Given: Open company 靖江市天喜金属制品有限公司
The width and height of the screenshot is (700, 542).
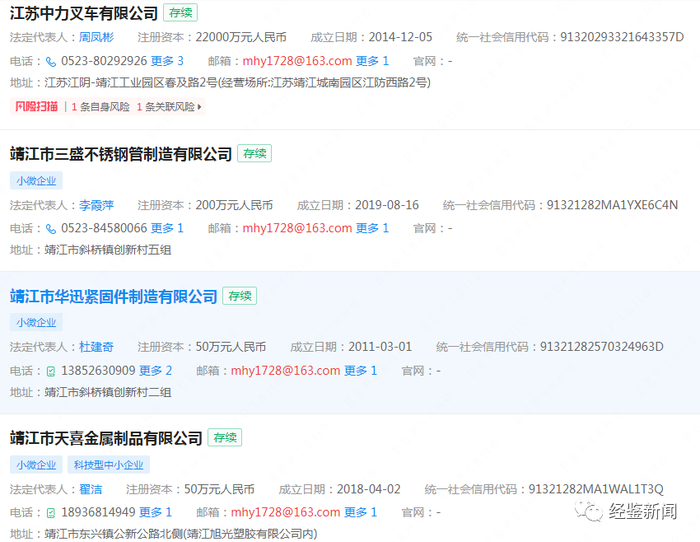Looking at the screenshot, I should coord(106,438).
